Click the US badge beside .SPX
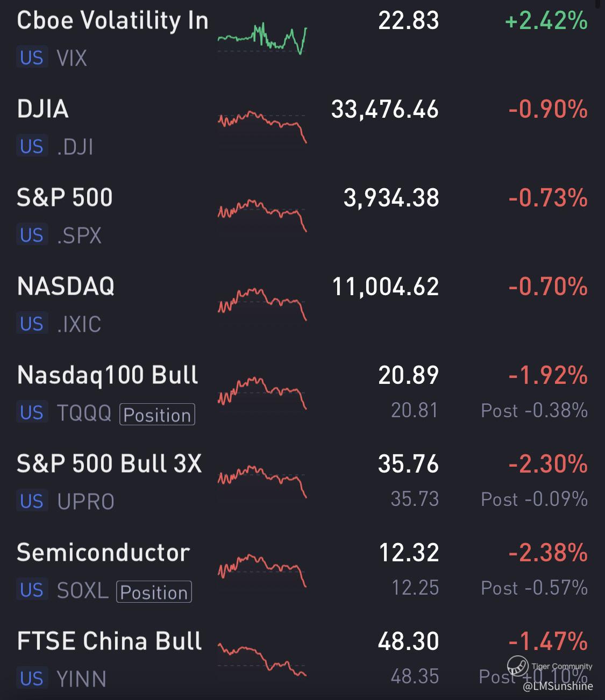 coord(32,235)
